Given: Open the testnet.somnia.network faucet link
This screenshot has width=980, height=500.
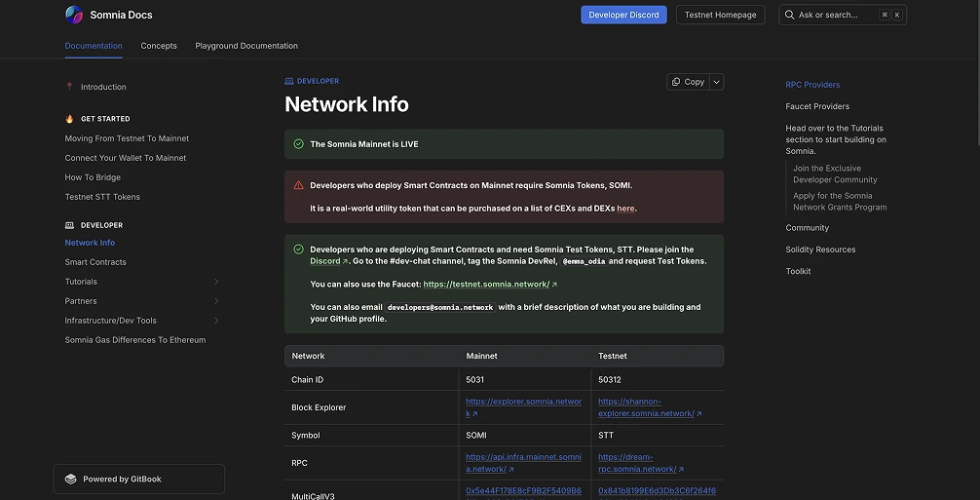Looking at the screenshot, I should 489,285.
